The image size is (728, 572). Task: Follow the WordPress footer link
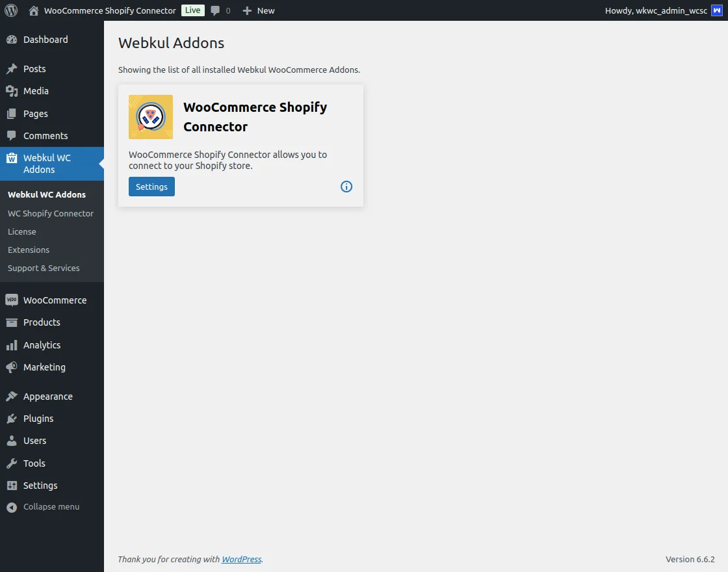241,559
